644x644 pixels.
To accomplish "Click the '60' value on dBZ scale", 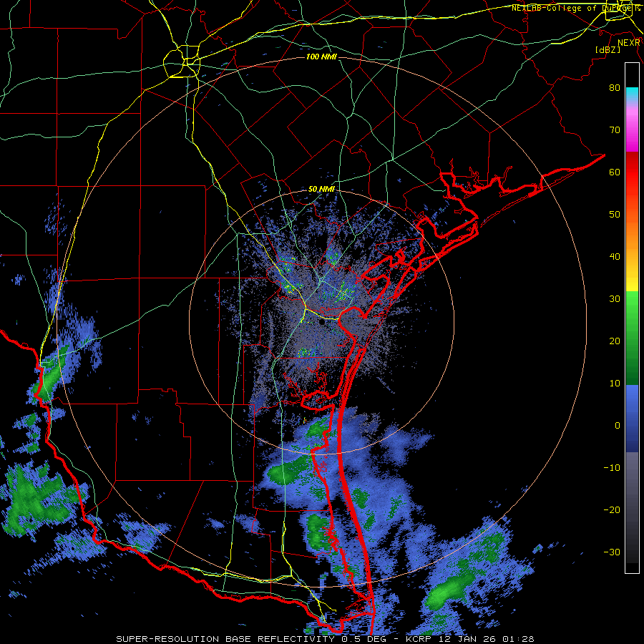I will click(615, 172).
